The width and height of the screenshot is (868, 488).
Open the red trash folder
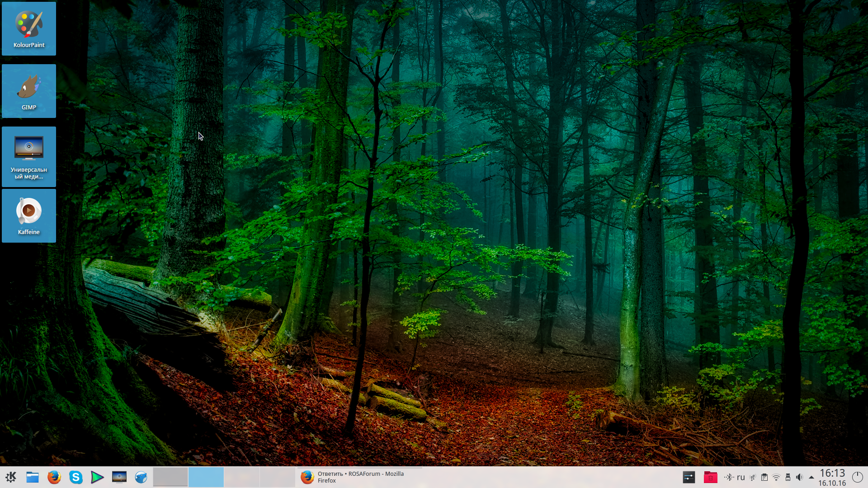click(710, 477)
